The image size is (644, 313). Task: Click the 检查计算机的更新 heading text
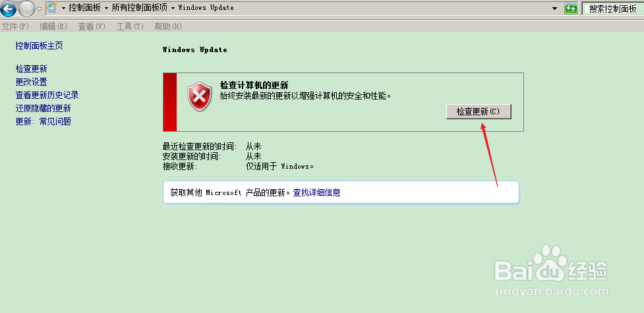(254, 85)
